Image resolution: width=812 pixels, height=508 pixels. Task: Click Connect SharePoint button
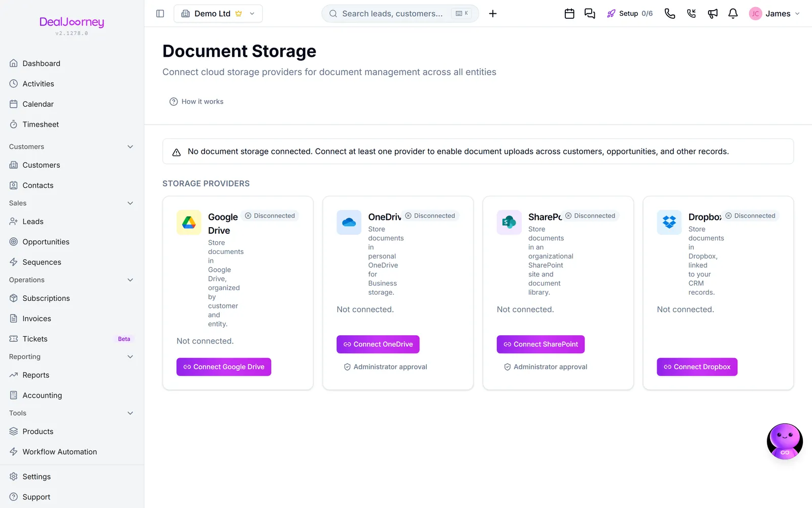[x=540, y=344]
